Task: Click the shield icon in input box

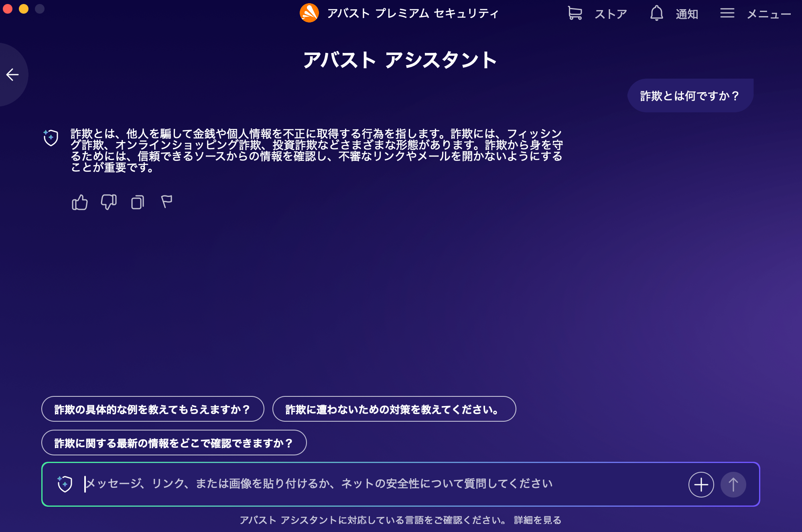Action: point(64,484)
